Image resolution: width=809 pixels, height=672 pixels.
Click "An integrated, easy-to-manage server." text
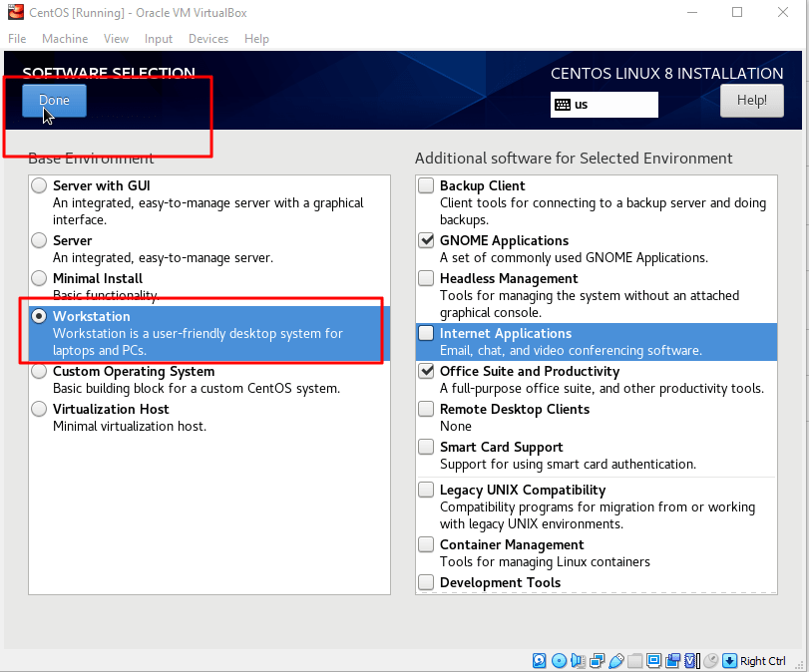click(163, 258)
